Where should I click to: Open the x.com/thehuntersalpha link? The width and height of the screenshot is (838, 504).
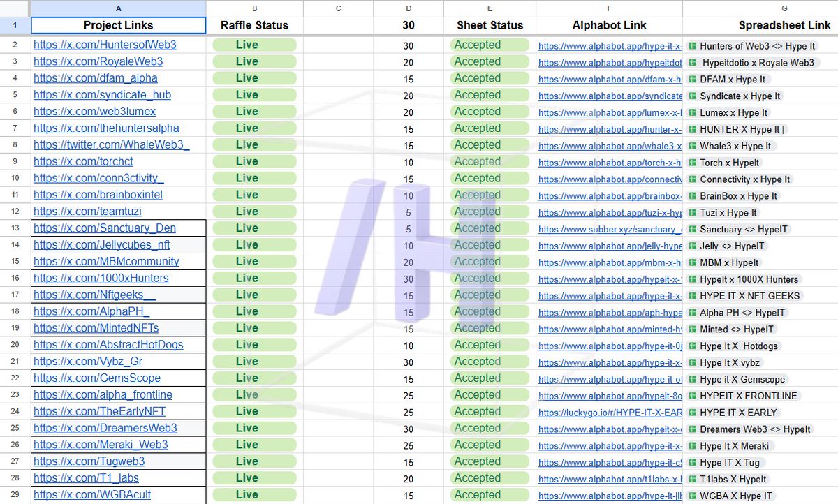pyautogui.click(x=106, y=128)
